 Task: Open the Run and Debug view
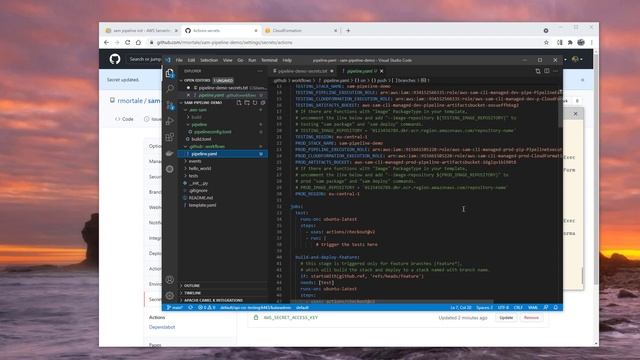coord(170,121)
